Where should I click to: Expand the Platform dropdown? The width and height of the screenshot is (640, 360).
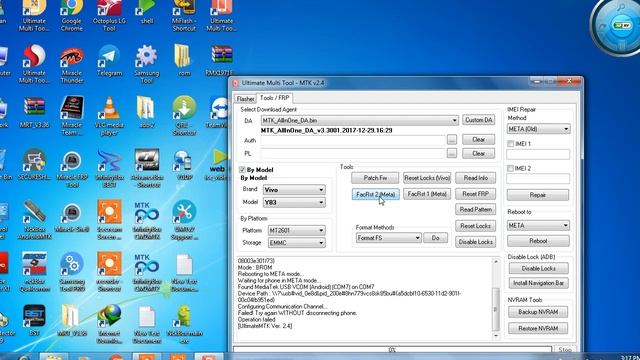point(296,230)
